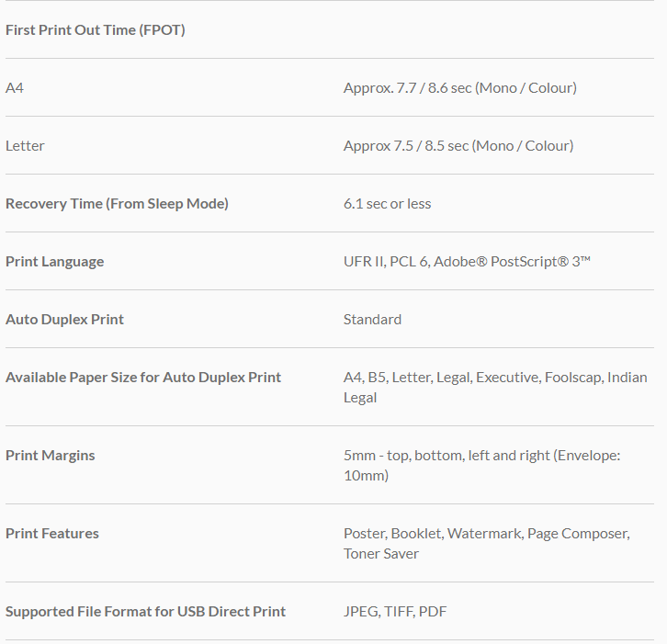Click the Print Features label
Viewport: 667px width, 644px height.
(52, 534)
